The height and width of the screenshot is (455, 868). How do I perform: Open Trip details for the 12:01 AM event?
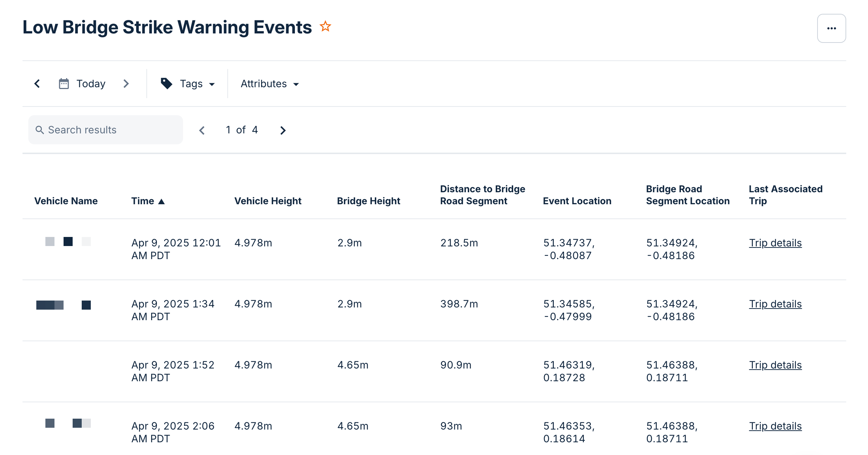click(x=775, y=242)
